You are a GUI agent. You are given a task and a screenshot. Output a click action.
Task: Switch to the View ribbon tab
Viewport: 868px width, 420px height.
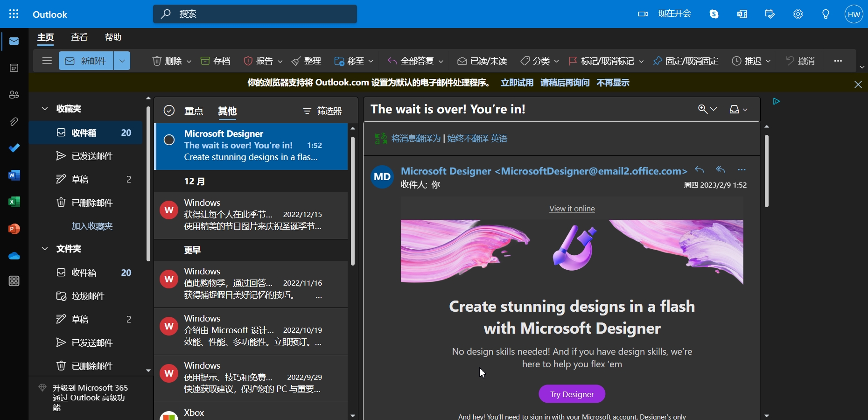(79, 37)
